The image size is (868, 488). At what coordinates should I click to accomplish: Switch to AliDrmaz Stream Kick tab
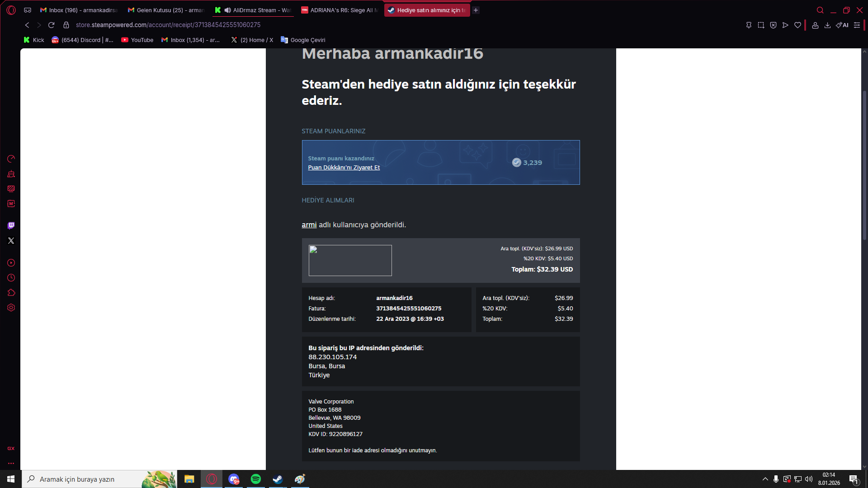tap(253, 10)
